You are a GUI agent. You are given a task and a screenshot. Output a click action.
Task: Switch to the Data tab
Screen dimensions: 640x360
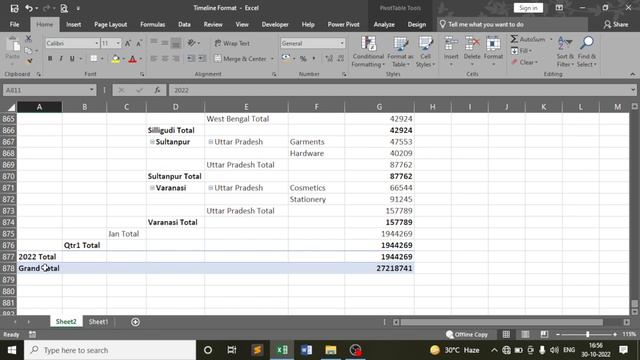coord(184,24)
